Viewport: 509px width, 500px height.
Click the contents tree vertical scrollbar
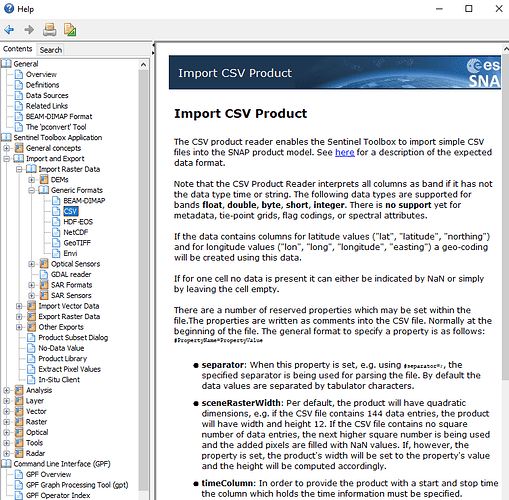tap(144, 280)
